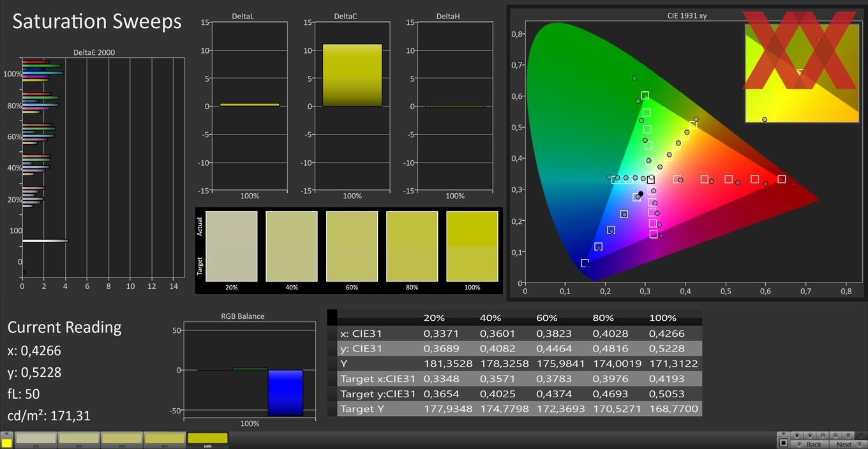Click table value 171,3122
This screenshot has width=868, height=449.
(673, 364)
